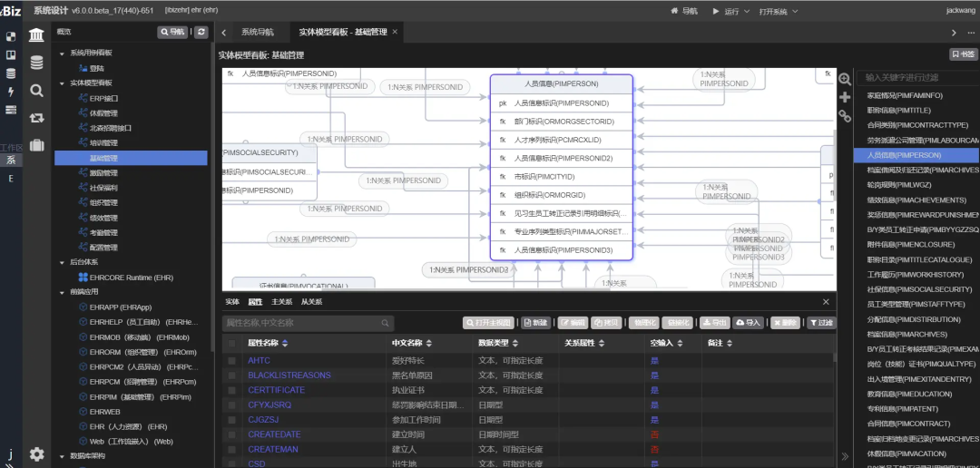
Task: Toggle the select-all checkbox in table header
Action: coord(232,343)
